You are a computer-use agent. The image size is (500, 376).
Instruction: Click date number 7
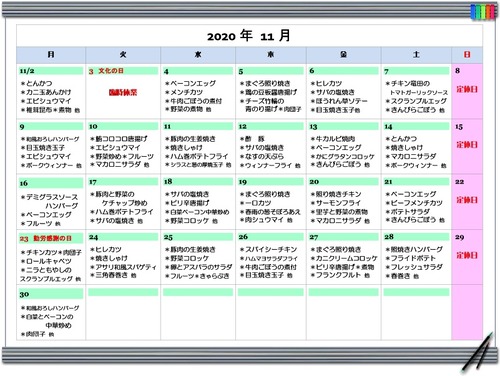pyautogui.click(x=386, y=71)
